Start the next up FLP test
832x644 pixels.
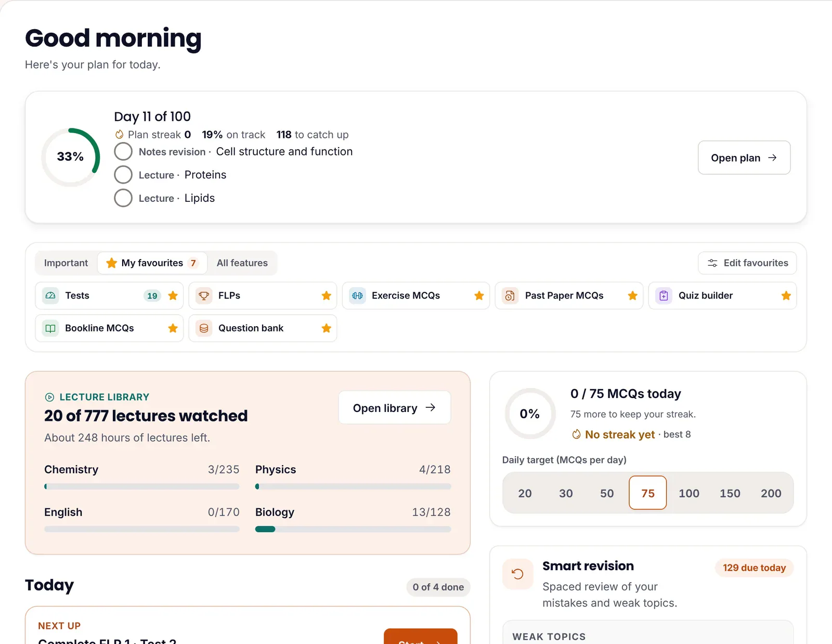[421, 637]
